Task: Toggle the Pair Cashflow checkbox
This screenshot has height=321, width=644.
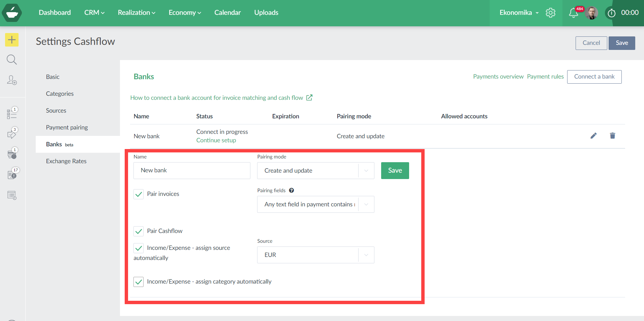Action: [139, 231]
